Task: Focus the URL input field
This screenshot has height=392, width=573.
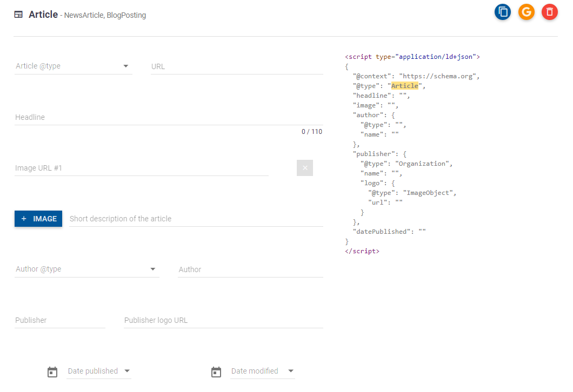Action: click(237, 66)
